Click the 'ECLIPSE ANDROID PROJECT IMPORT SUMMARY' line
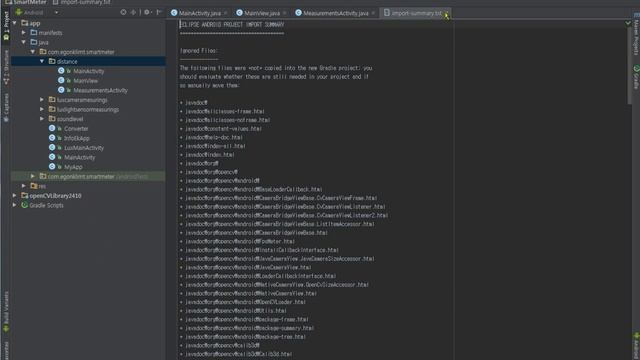The height and width of the screenshot is (360, 640). click(232, 24)
